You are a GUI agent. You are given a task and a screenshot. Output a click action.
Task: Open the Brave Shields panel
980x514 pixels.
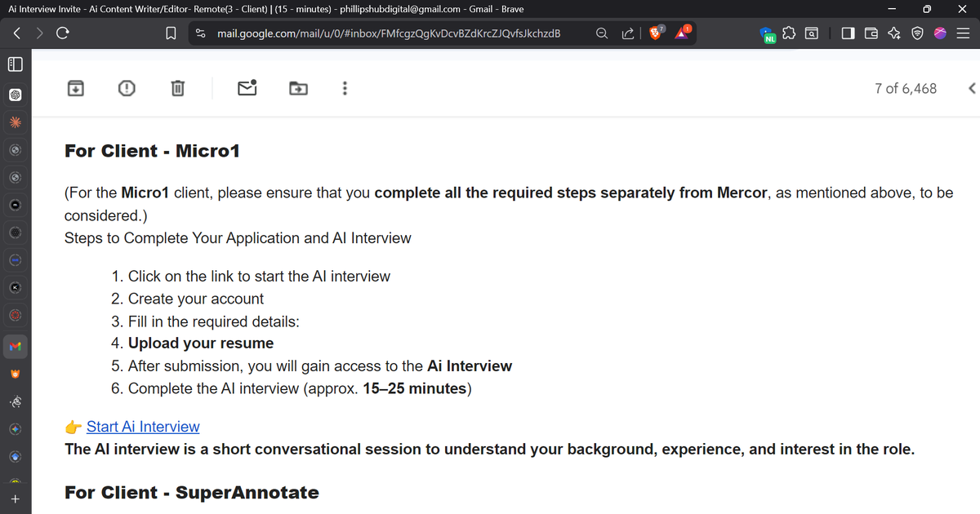tap(656, 33)
